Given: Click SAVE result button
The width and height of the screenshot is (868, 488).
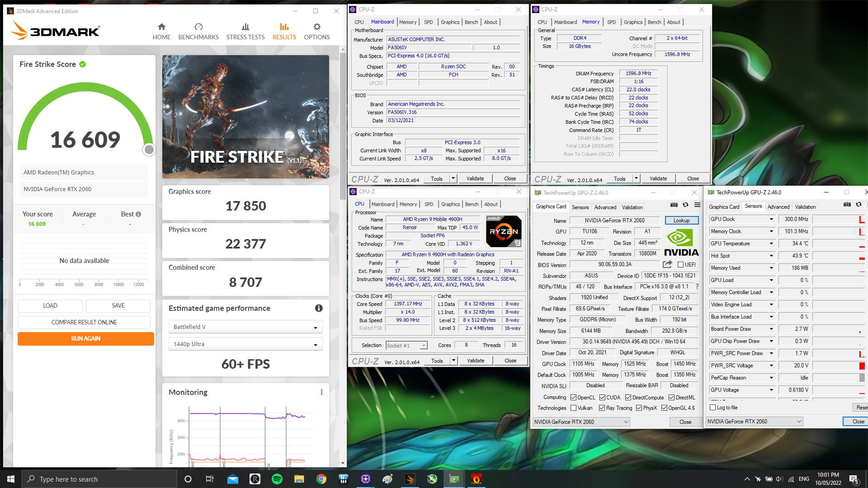Looking at the screenshot, I should (118, 305).
